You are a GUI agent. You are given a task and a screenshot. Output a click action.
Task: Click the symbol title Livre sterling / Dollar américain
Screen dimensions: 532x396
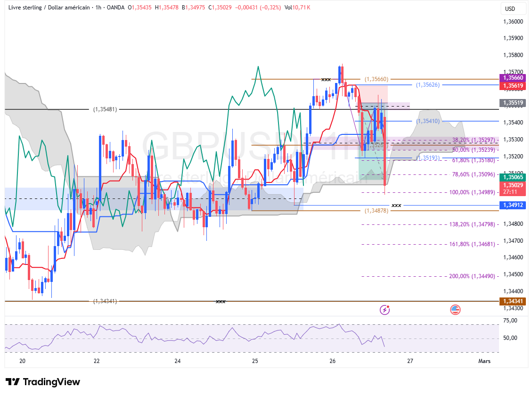49,8
